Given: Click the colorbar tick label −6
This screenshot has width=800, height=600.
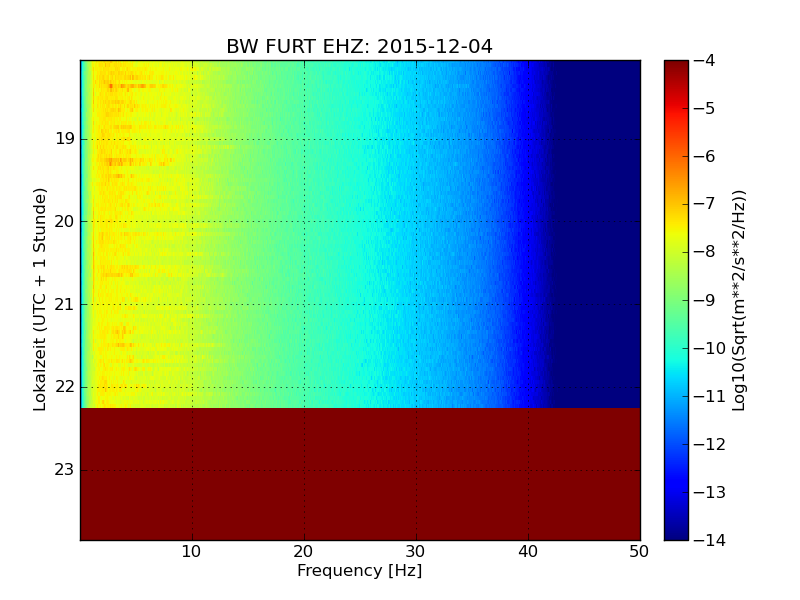Looking at the screenshot, I should [x=705, y=157].
